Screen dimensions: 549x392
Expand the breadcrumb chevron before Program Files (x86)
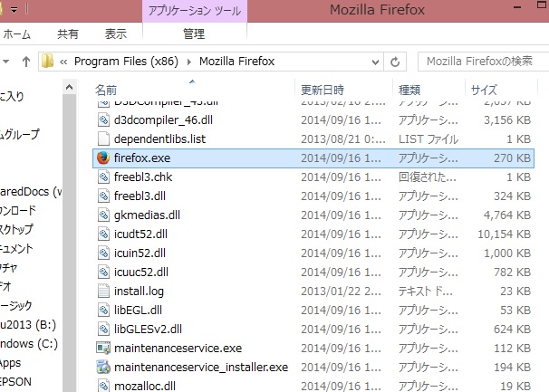tap(63, 62)
